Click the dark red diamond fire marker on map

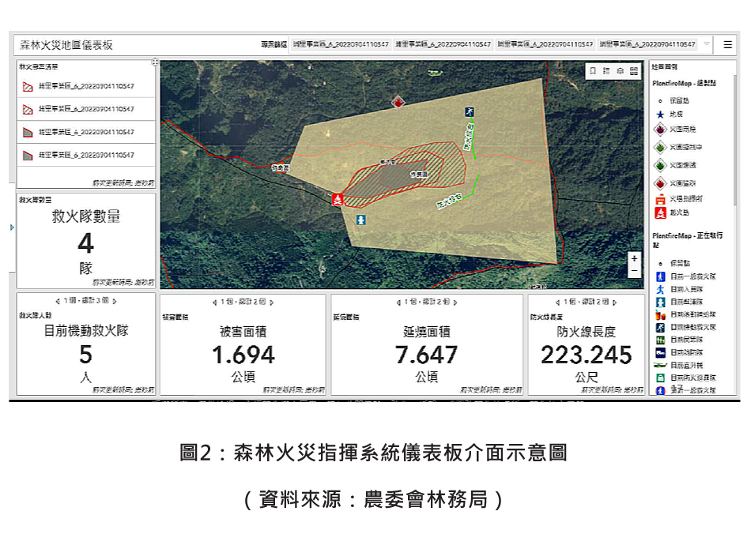399,103
